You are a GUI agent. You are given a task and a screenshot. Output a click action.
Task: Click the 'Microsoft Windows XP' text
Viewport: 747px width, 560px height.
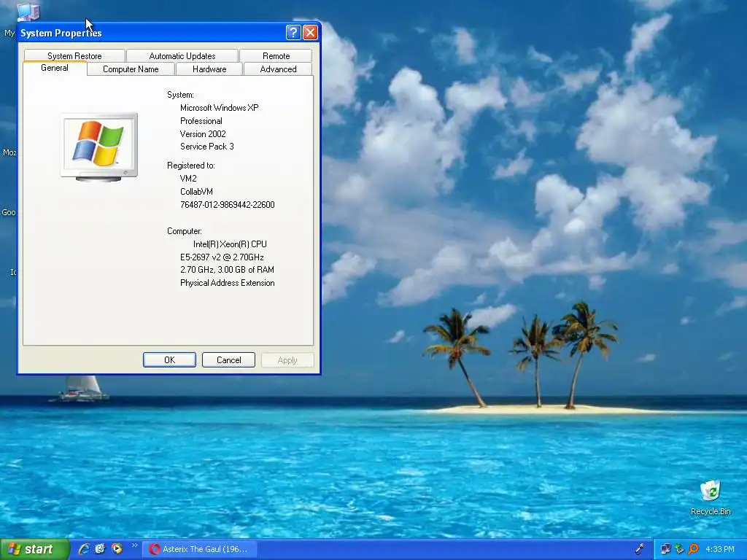pyautogui.click(x=219, y=108)
